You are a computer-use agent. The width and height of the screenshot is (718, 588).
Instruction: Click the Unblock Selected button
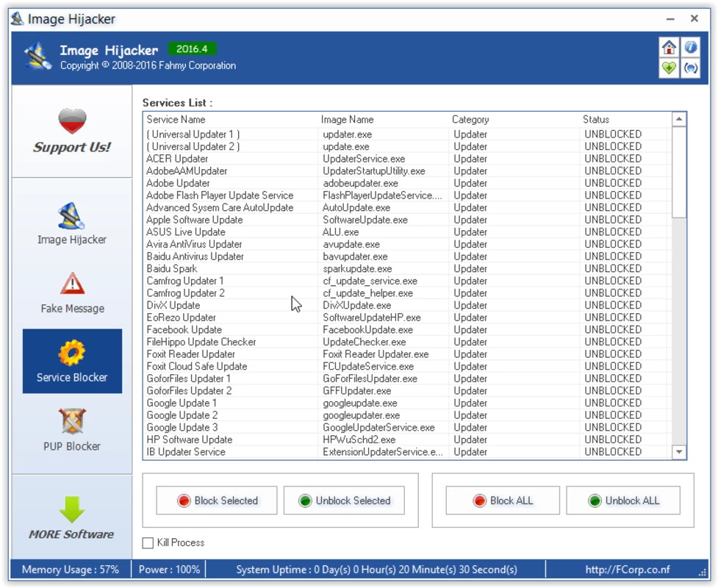click(344, 501)
